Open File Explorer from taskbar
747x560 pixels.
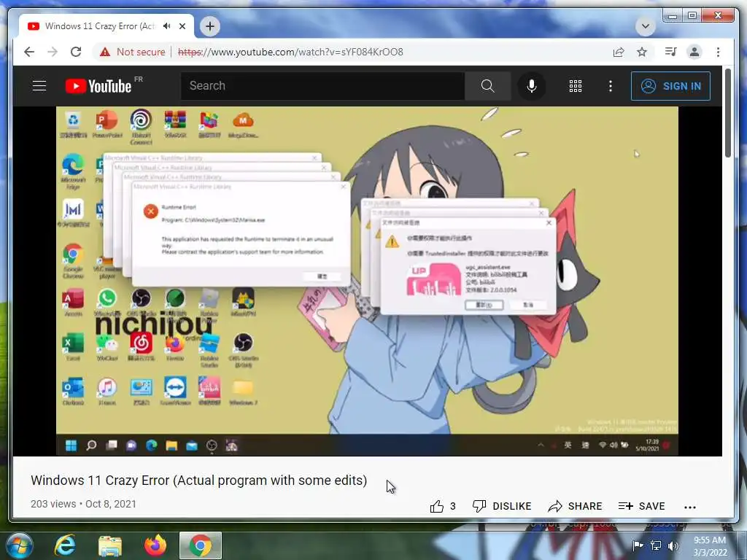(x=110, y=545)
